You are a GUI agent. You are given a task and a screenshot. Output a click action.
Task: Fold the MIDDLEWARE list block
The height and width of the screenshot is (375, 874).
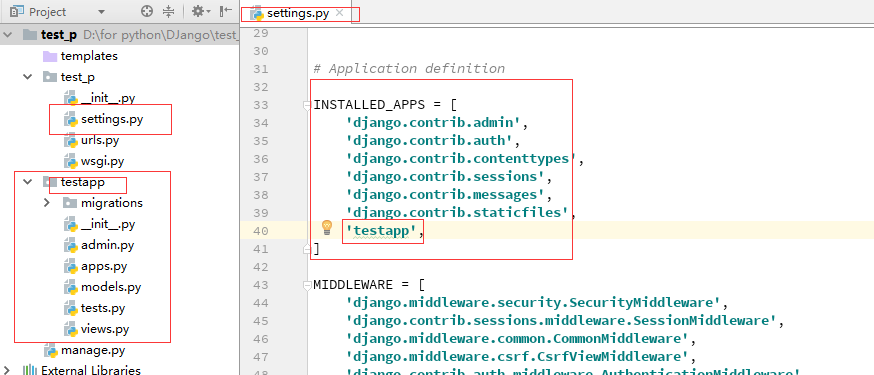[307, 285]
